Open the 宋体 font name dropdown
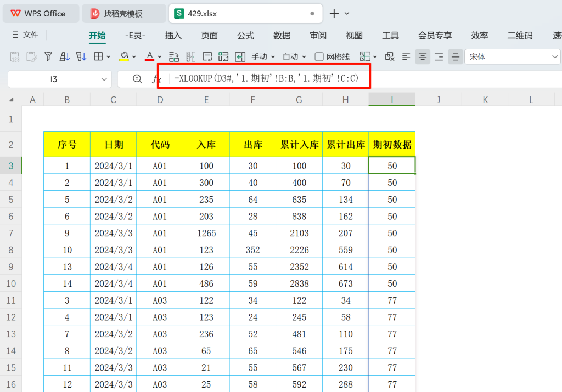Viewport: 562px width, 392px height. pos(555,56)
